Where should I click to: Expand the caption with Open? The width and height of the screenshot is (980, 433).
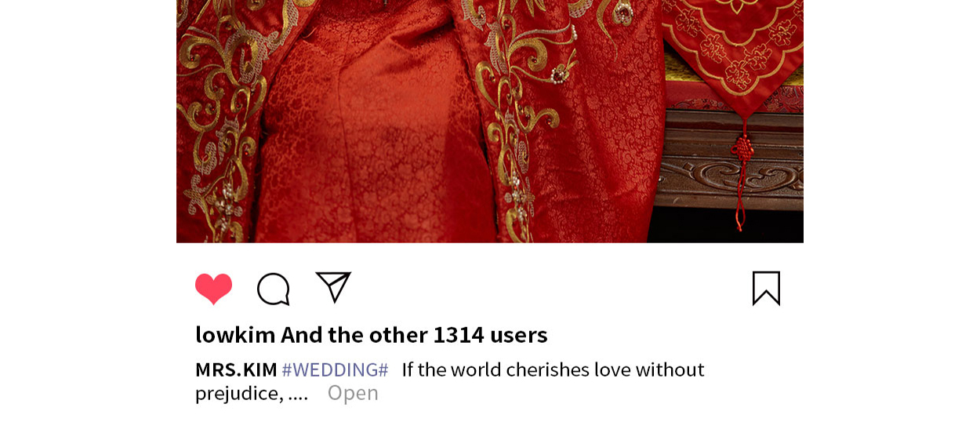[353, 393]
